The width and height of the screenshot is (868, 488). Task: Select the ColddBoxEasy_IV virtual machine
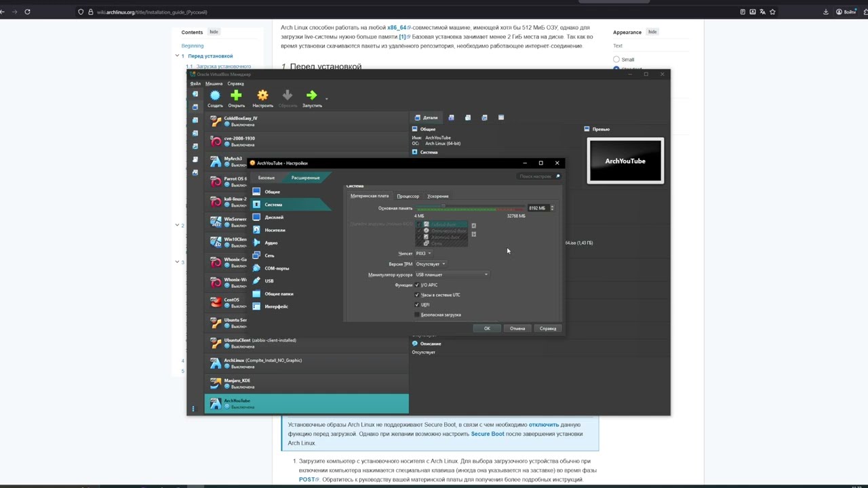tap(307, 121)
